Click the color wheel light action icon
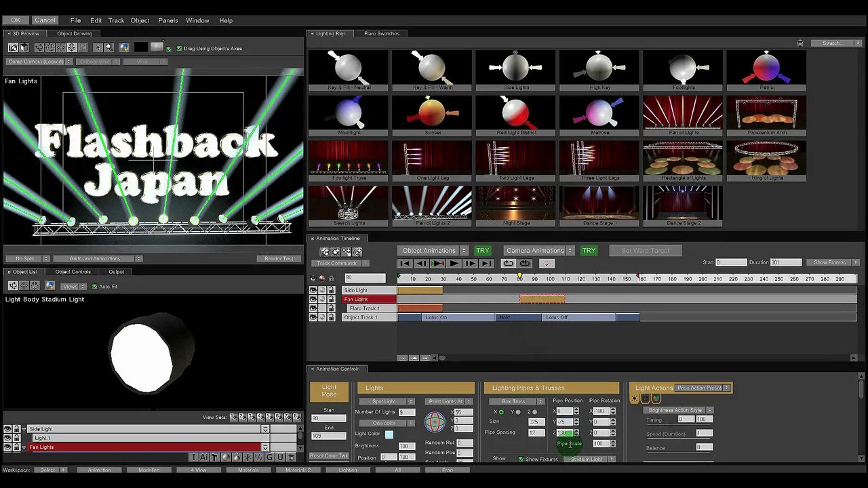The image size is (868, 488). pos(656,399)
